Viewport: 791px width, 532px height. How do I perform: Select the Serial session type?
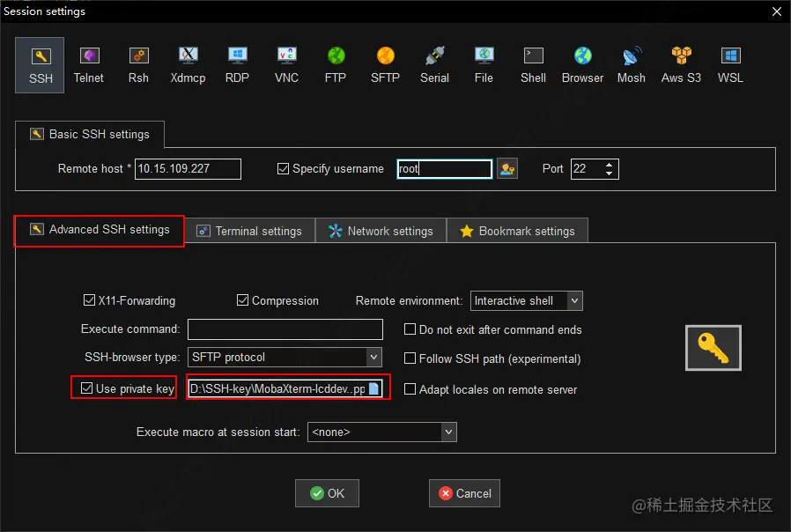coord(434,65)
